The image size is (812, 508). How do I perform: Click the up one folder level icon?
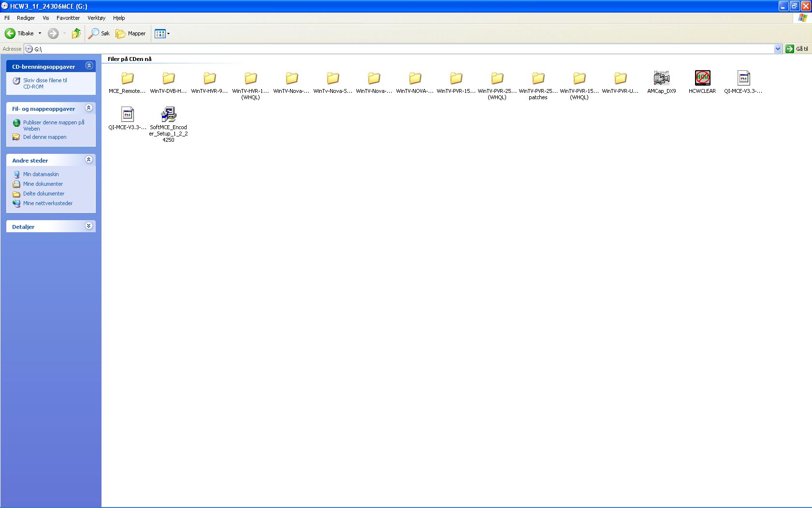(76, 33)
